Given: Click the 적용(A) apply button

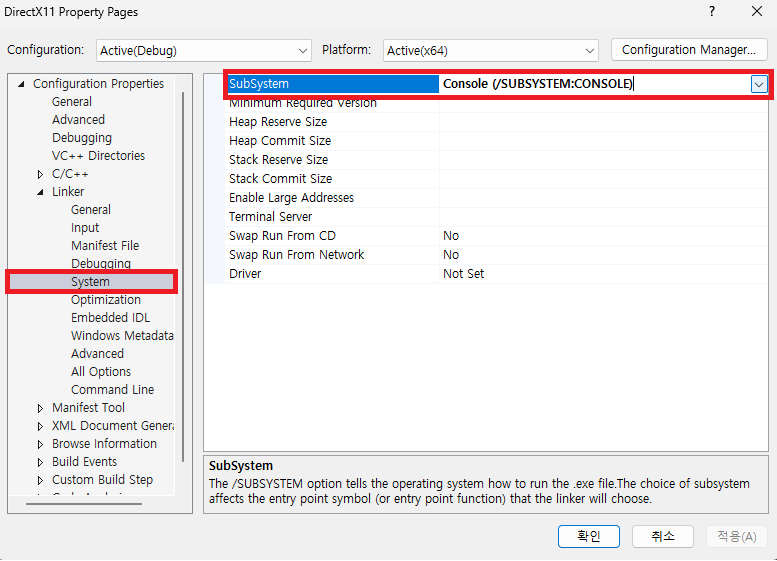Looking at the screenshot, I should coord(737,536).
